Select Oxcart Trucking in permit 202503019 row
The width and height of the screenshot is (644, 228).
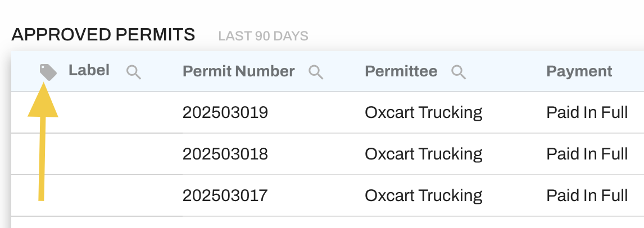pyautogui.click(x=424, y=112)
